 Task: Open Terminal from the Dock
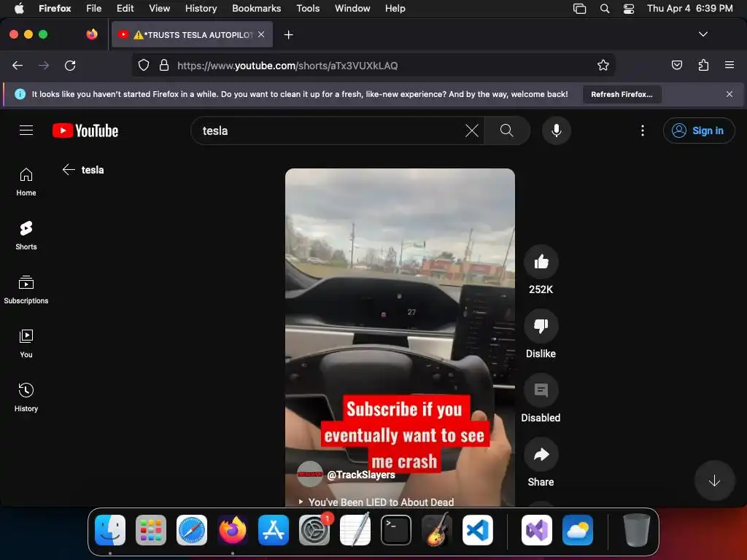pyautogui.click(x=396, y=530)
